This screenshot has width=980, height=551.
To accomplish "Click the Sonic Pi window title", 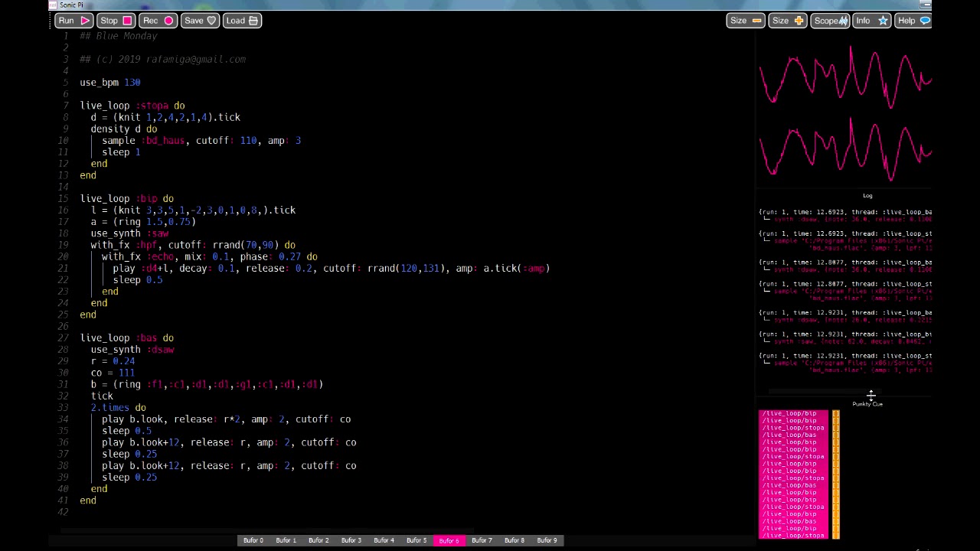I will point(71,5).
